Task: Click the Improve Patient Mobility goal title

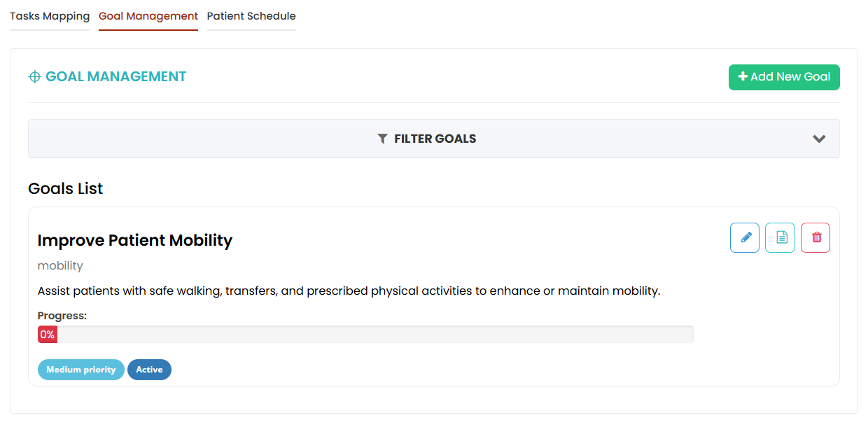Action: tap(135, 240)
